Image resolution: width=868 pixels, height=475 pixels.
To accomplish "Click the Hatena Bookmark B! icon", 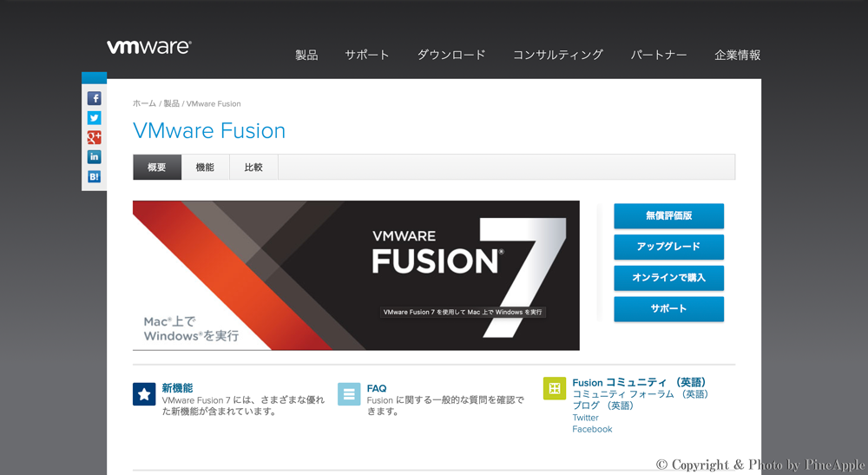I will [x=94, y=176].
